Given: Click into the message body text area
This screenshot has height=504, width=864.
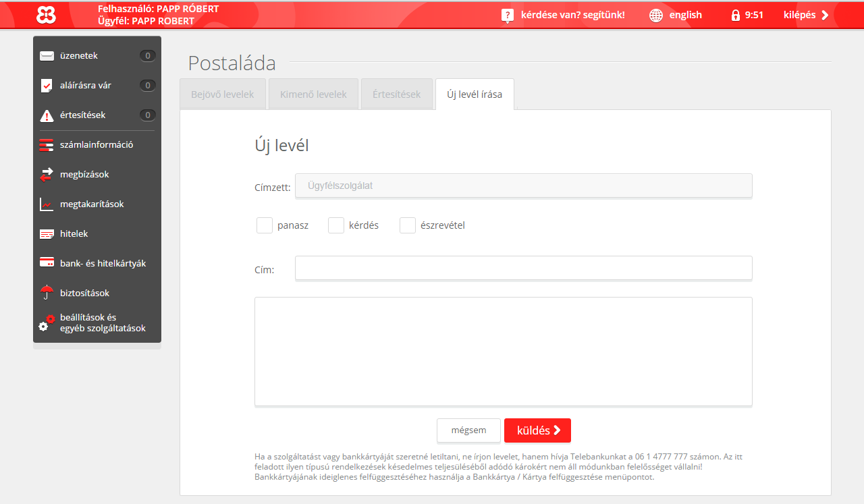Looking at the screenshot, I should pos(503,352).
